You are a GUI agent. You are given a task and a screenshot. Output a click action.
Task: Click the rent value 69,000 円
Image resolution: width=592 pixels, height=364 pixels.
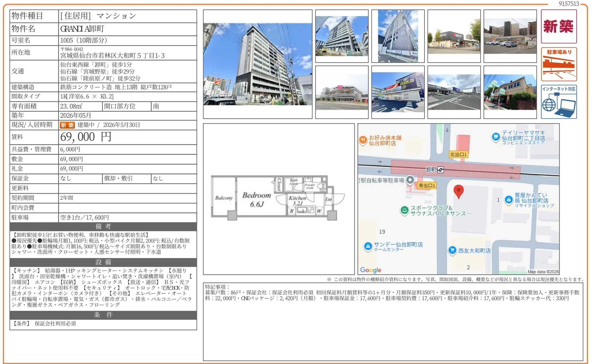click(86, 137)
